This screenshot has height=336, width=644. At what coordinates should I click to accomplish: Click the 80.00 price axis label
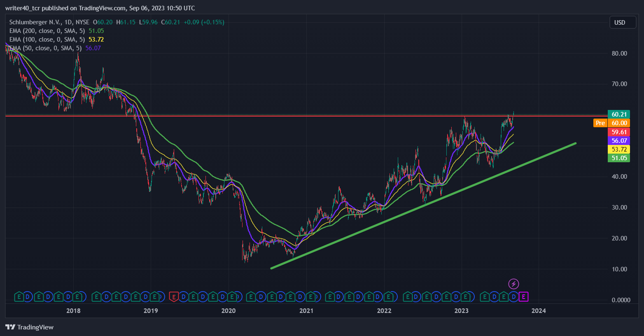click(619, 54)
